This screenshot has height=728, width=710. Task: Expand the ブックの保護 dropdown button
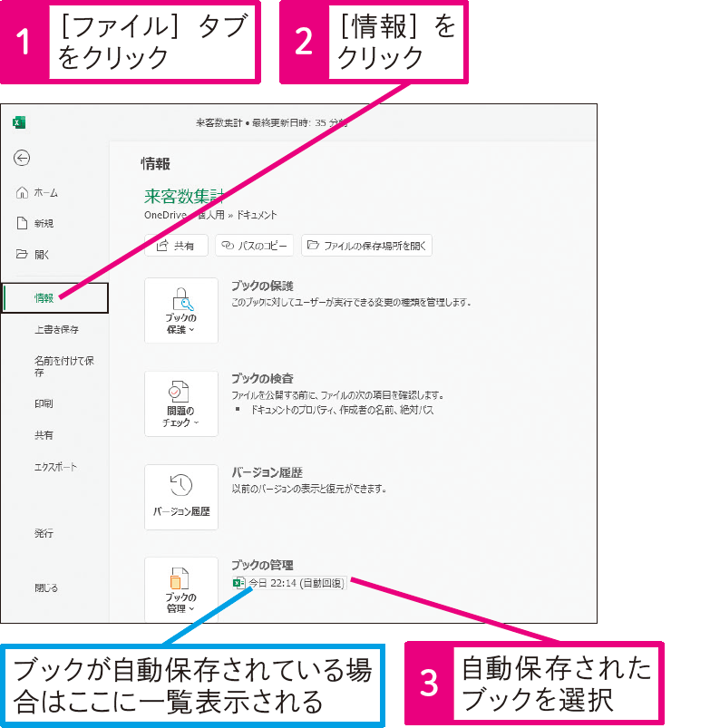pos(181,311)
